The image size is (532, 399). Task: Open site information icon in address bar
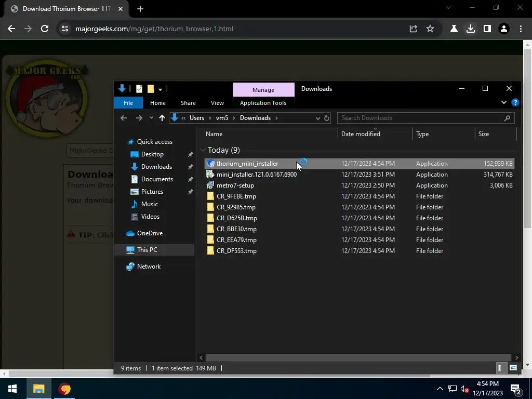coord(65,29)
